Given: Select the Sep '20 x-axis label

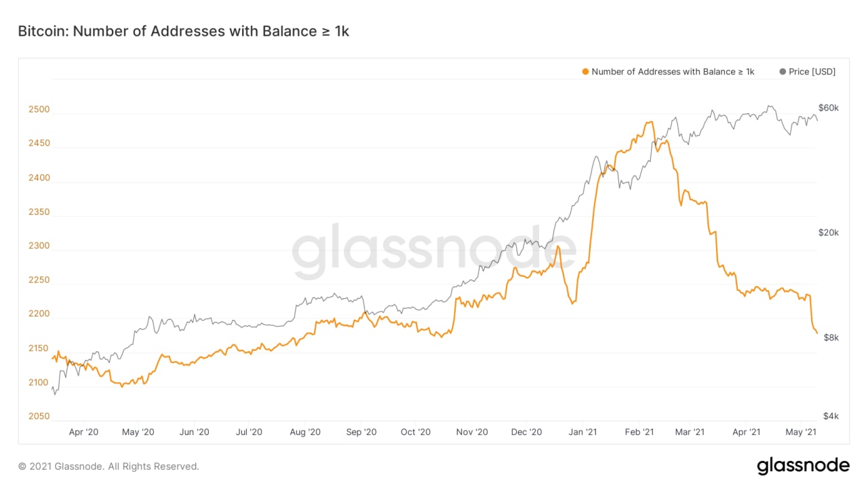Looking at the screenshot, I should tap(361, 432).
